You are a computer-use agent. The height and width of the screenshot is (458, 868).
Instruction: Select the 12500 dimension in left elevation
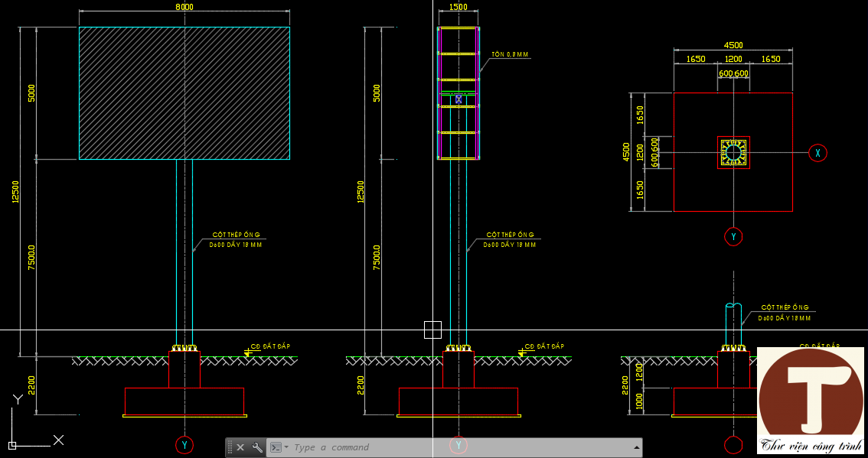[x=15, y=192]
